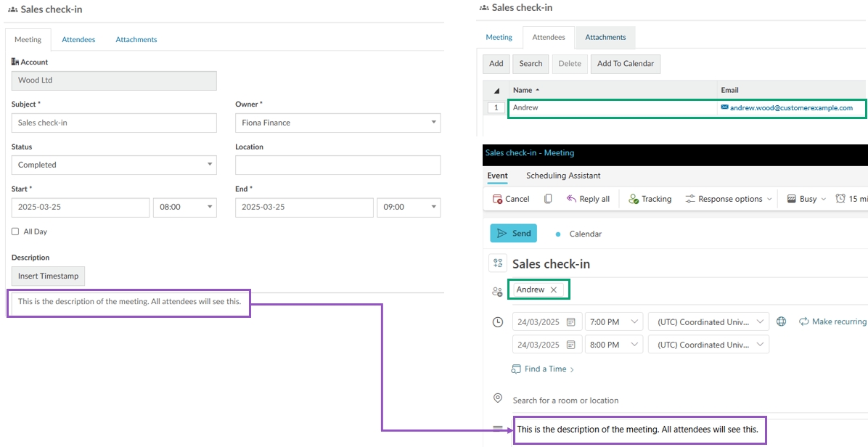Click the time zones globe icon

(781, 321)
